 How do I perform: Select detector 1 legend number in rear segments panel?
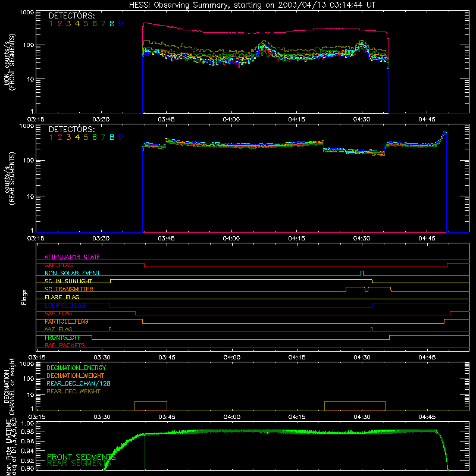pos(51,137)
